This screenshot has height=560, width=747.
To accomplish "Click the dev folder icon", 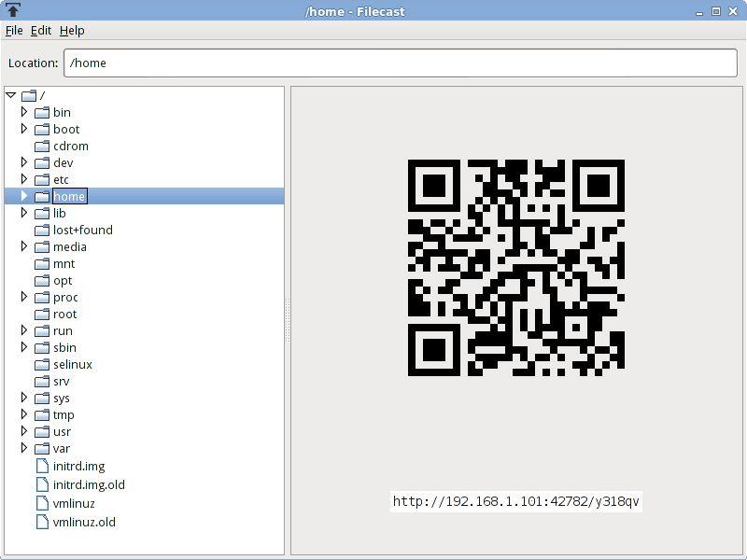I will click(42, 162).
